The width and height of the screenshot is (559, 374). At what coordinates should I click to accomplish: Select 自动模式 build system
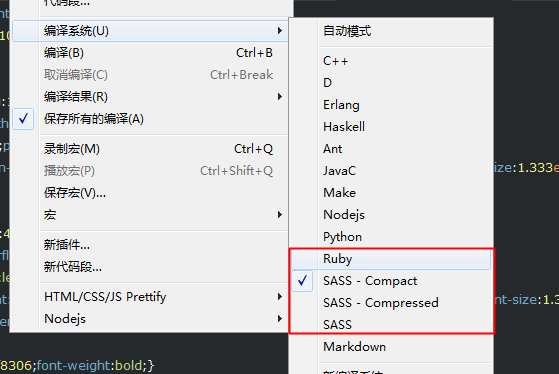(x=391, y=31)
